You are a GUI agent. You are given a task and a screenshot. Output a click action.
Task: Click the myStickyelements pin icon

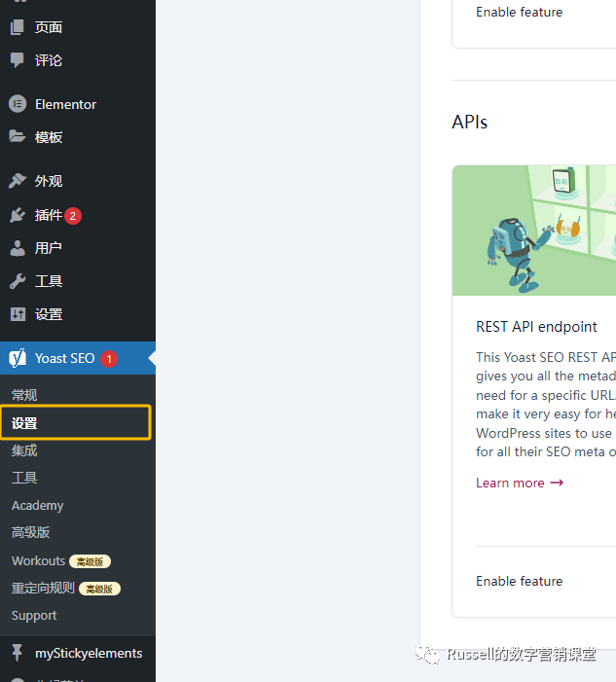pyautogui.click(x=18, y=653)
